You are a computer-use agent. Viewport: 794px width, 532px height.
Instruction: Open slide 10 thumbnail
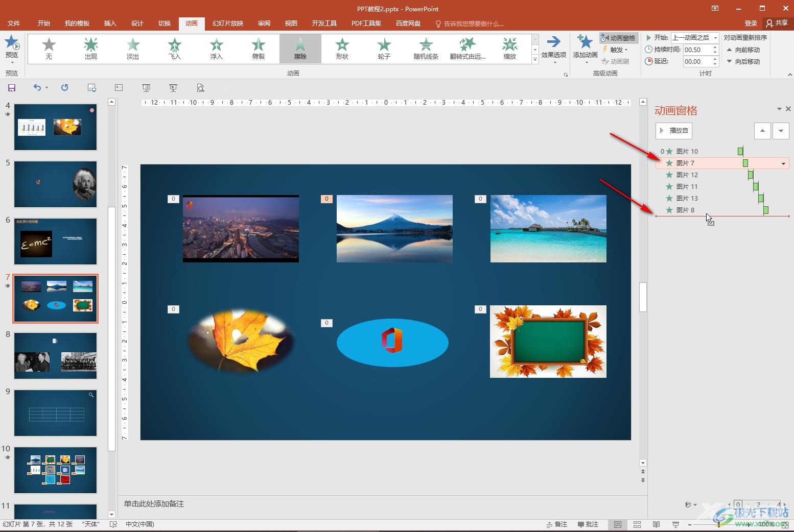pyautogui.click(x=55, y=470)
